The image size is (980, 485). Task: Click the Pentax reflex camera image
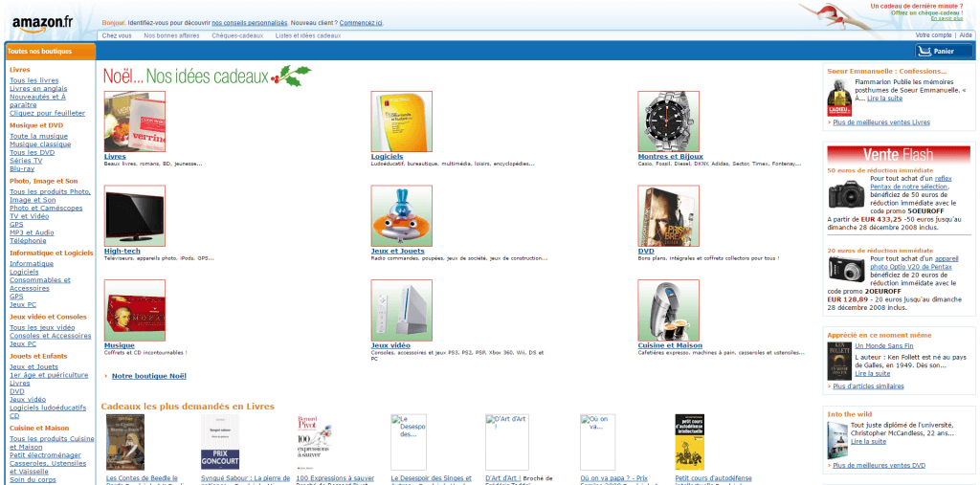pos(846,194)
